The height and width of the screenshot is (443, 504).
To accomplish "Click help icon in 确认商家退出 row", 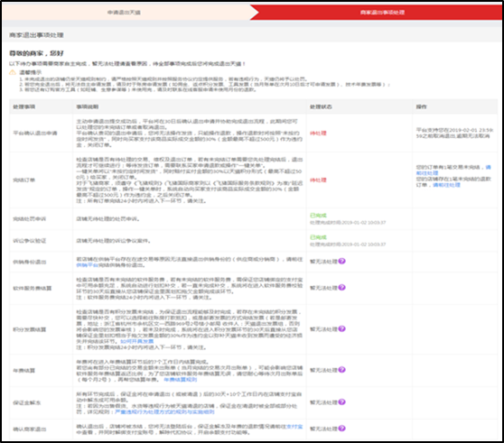I will pos(341,429).
